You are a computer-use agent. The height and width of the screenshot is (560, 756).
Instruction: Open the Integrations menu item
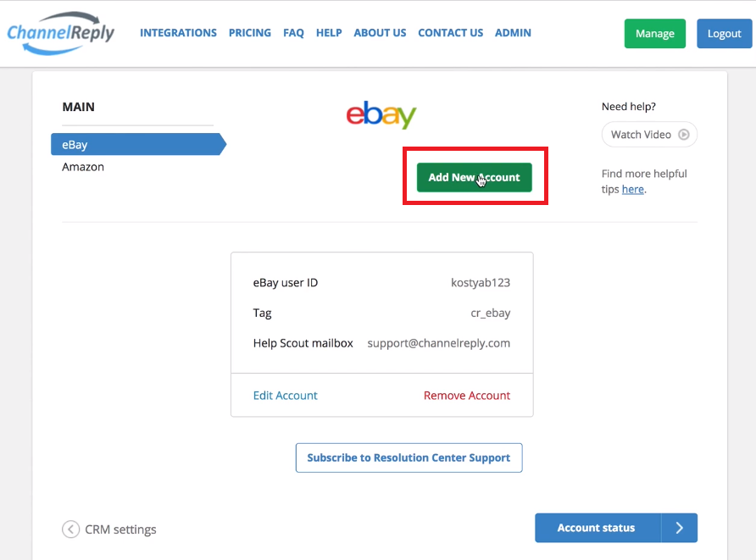[178, 33]
